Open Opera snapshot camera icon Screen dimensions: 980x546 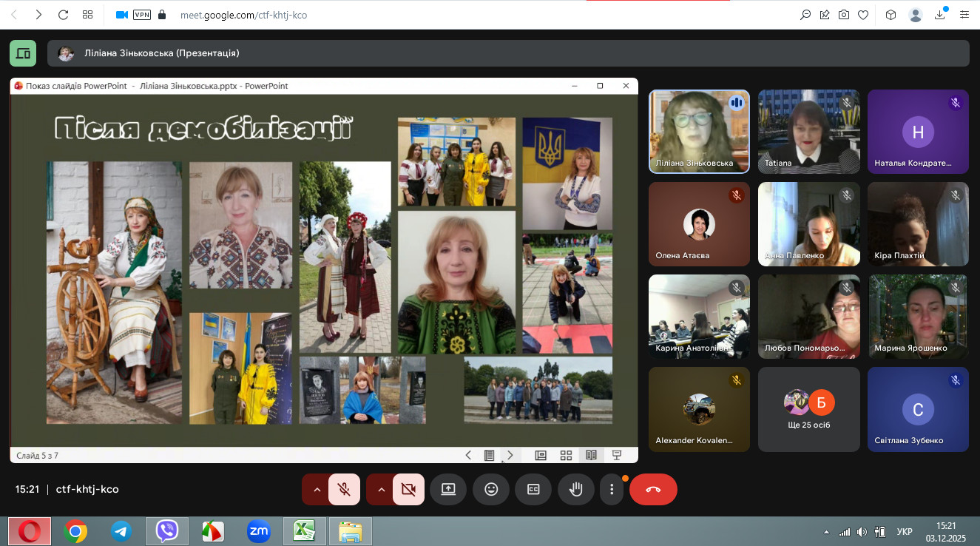[x=844, y=15]
